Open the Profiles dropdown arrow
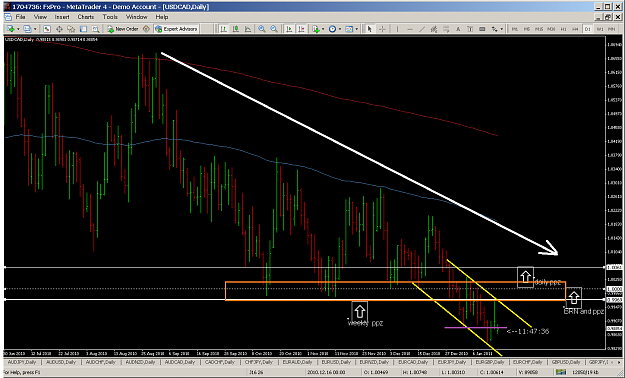Viewport: 625px width, 378px height. (35, 29)
